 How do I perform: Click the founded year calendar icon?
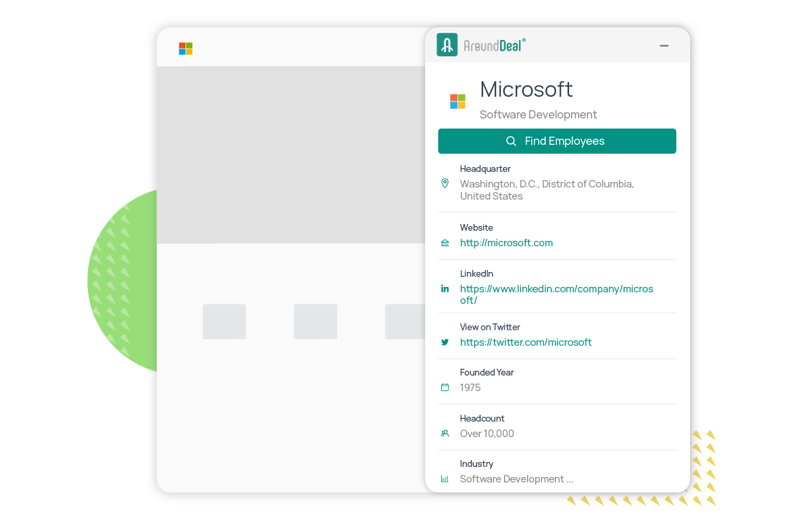click(x=445, y=388)
